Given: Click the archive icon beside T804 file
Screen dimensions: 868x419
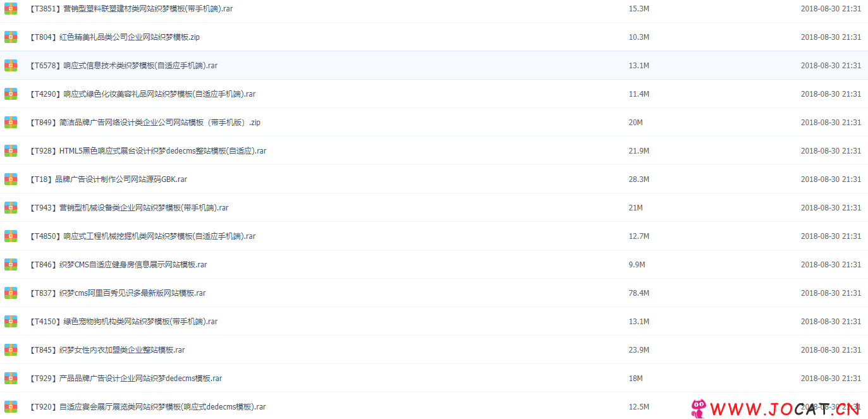Looking at the screenshot, I should pyautogui.click(x=11, y=37).
